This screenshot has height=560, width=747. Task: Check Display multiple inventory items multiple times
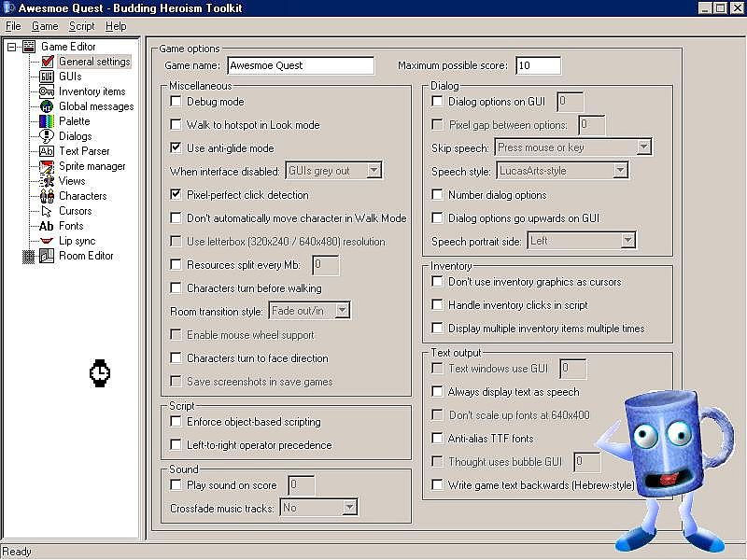(437, 329)
